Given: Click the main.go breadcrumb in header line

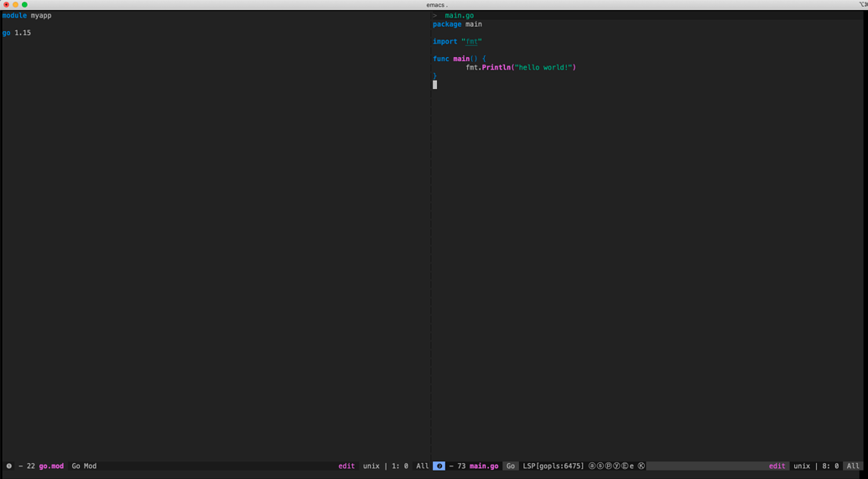Looking at the screenshot, I should (x=460, y=15).
